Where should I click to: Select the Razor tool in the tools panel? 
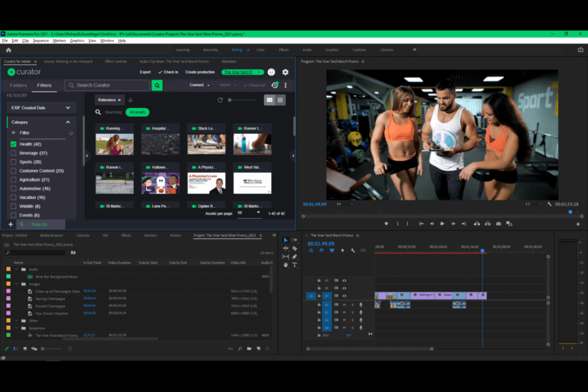click(295, 248)
